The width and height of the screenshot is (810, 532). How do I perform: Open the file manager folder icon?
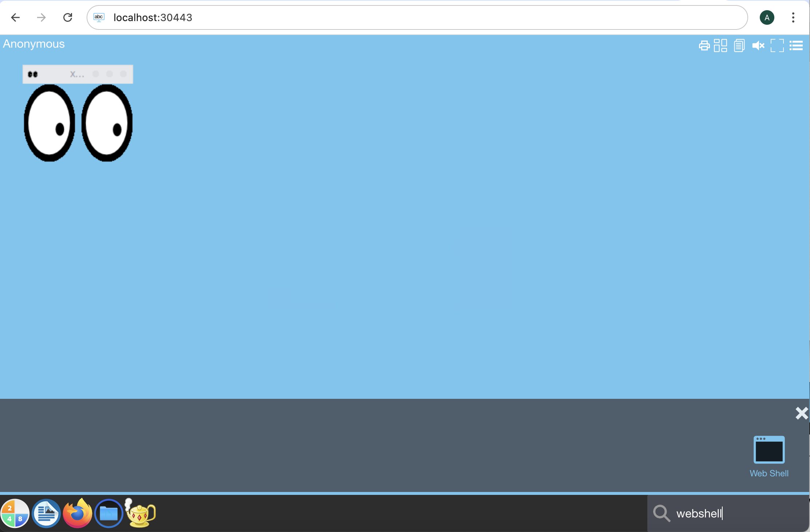coord(108,513)
